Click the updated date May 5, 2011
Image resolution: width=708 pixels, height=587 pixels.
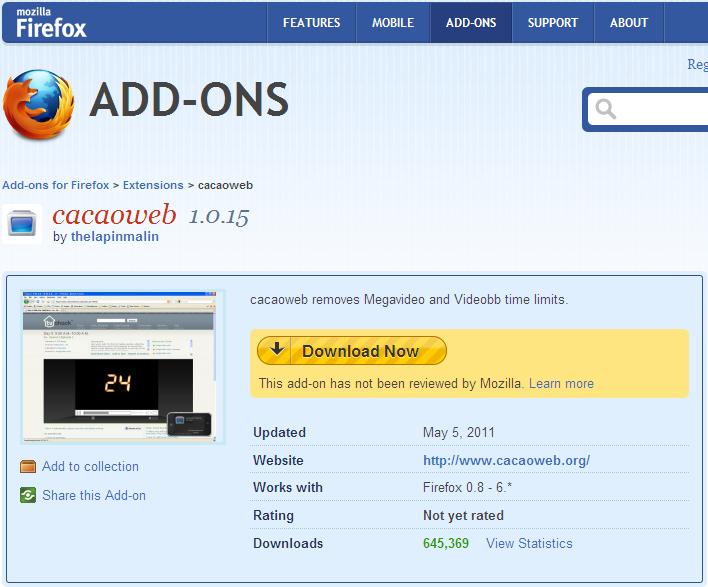click(459, 432)
